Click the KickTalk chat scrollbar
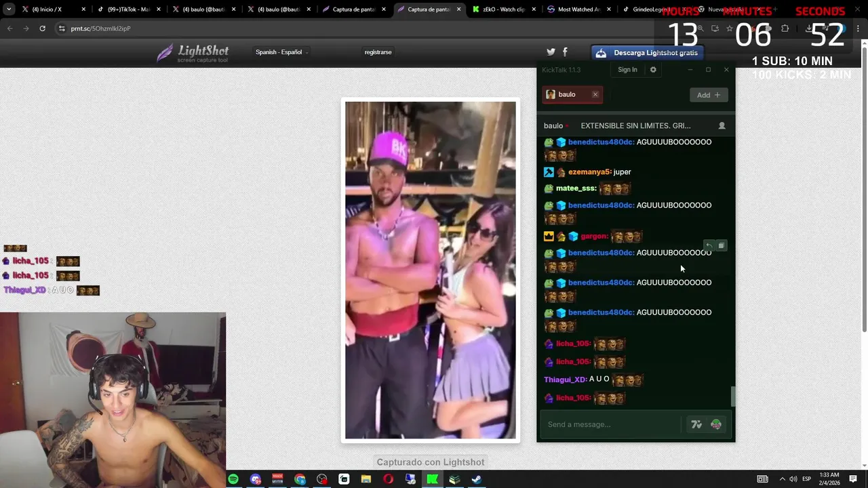This screenshot has width=868, height=488. (x=732, y=396)
